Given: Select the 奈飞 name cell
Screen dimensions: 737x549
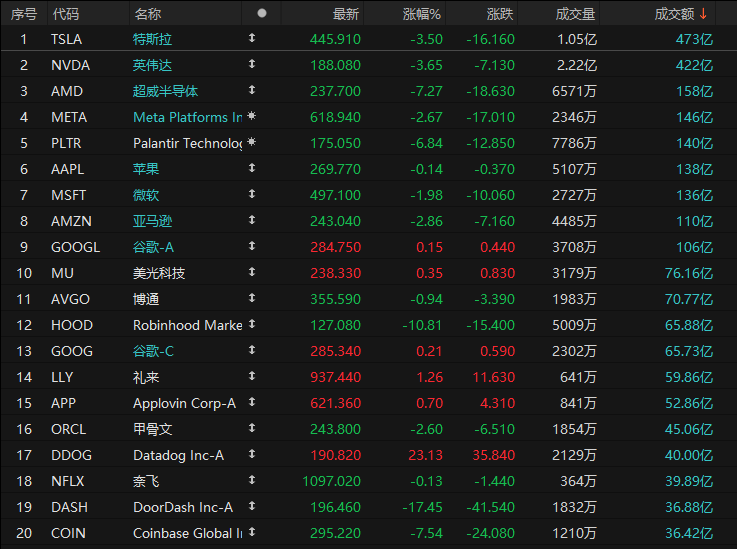Looking at the screenshot, I should (146, 481).
